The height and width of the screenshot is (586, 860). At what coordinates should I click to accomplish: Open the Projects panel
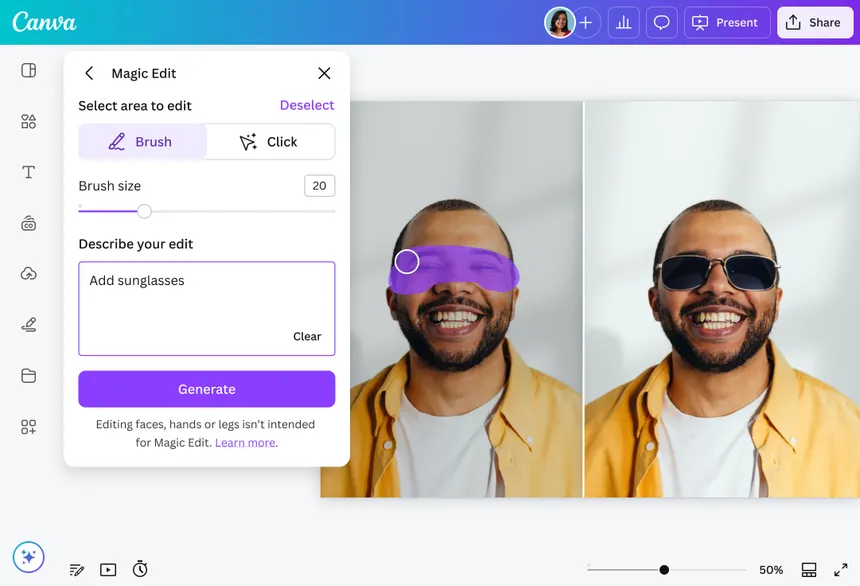(x=28, y=375)
